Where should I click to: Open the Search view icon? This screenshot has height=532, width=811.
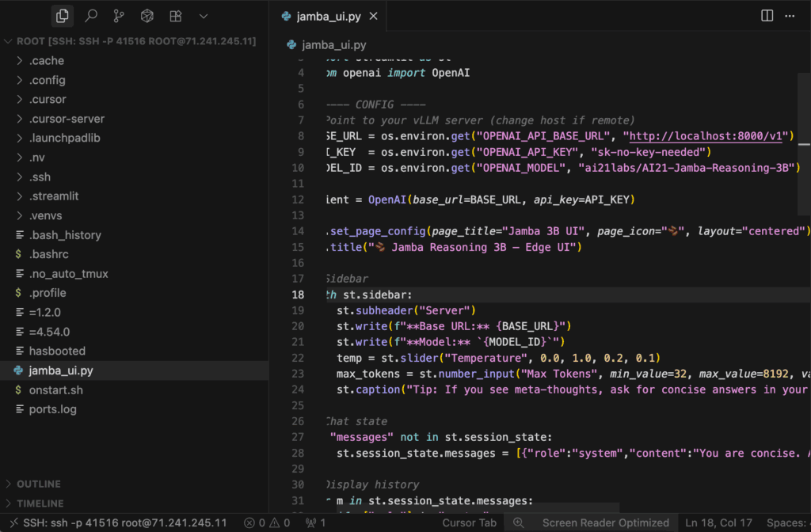point(91,16)
